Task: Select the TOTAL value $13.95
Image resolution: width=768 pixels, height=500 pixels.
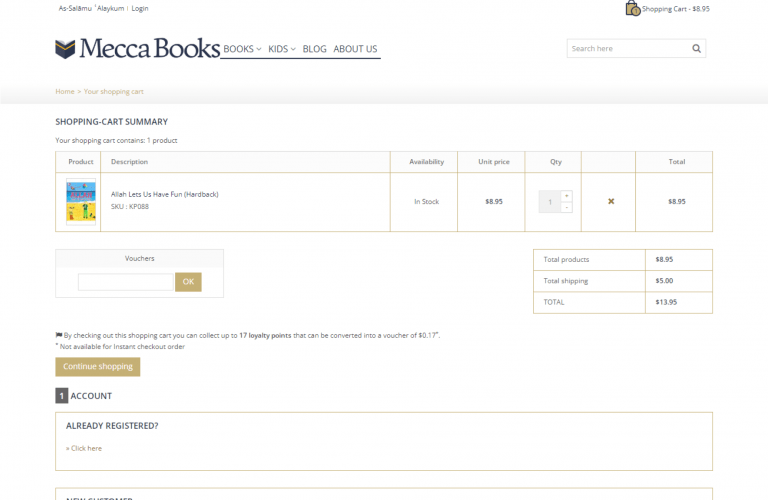Action: click(666, 302)
